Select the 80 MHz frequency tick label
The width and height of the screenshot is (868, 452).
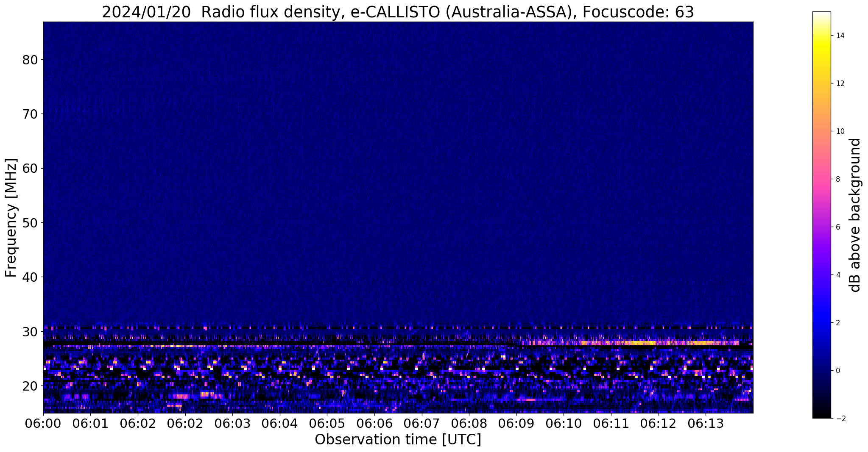(30, 60)
